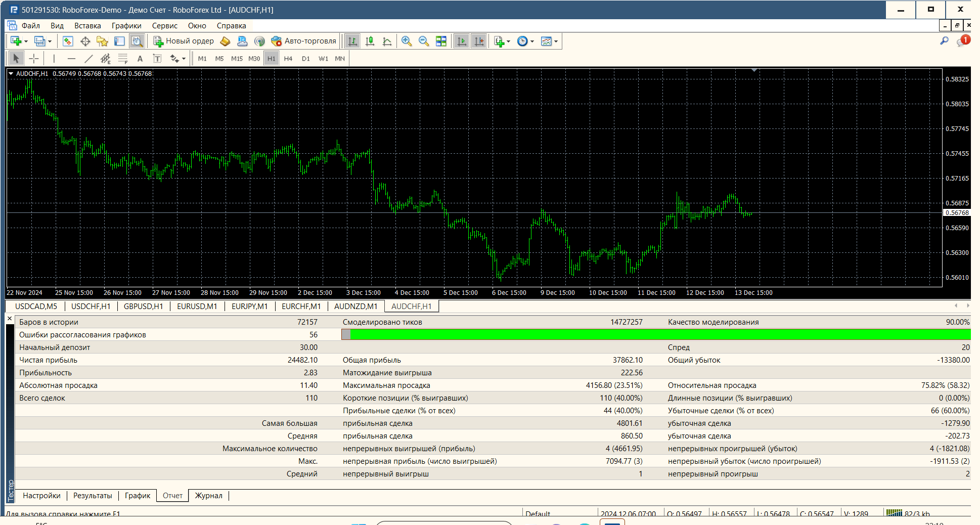This screenshot has width=980, height=525.
Task: Open the New Chart icon
Action: [x=16, y=41]
